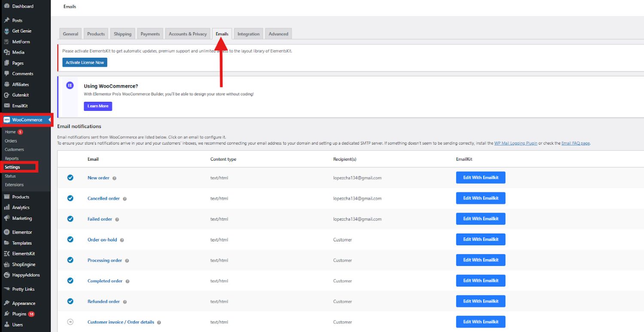Click the help icon beside Cancelled order

(x=125, y=199)
